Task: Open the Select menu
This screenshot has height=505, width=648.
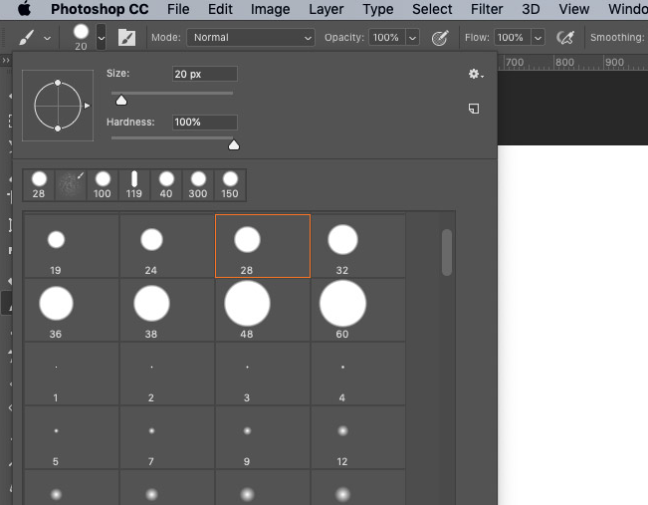Action: coord(432,9)
